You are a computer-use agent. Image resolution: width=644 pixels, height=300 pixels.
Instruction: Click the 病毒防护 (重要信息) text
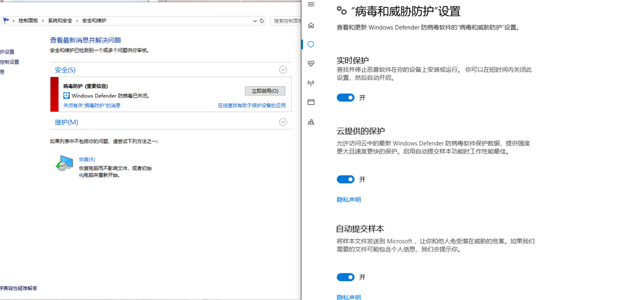(86, 86)
